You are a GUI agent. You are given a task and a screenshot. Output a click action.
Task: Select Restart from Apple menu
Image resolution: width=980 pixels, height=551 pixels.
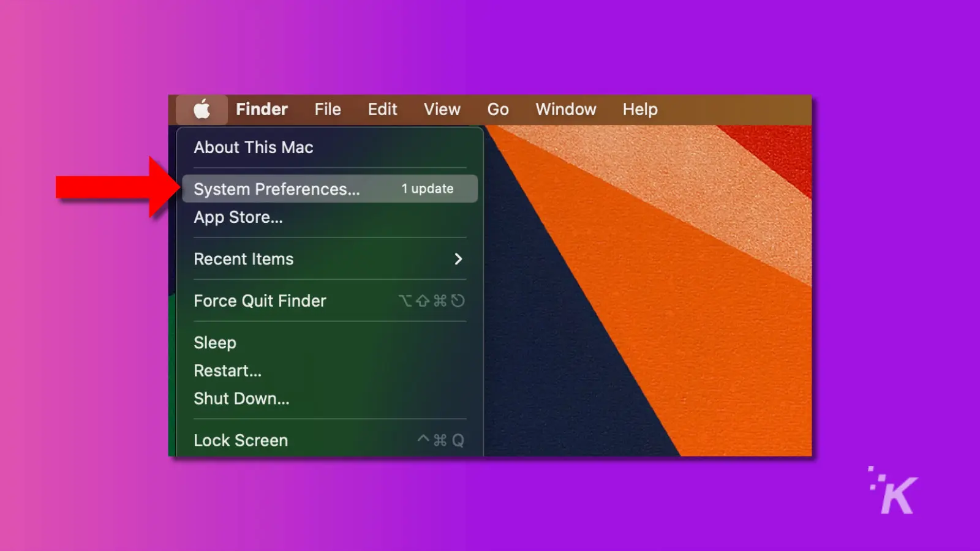pos(330,371)
